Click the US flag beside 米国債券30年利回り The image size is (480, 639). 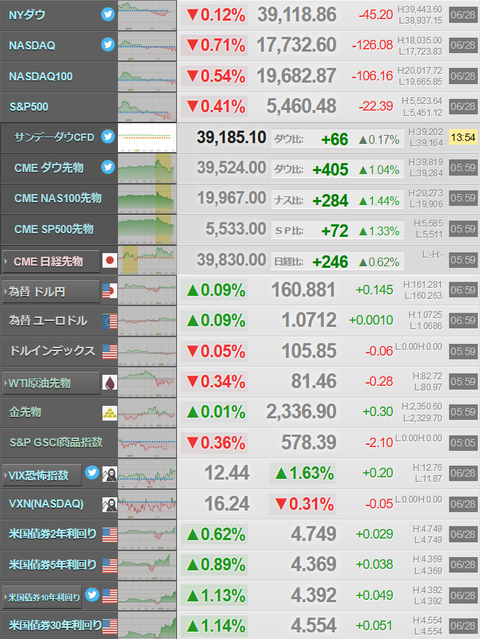(110, 627)
